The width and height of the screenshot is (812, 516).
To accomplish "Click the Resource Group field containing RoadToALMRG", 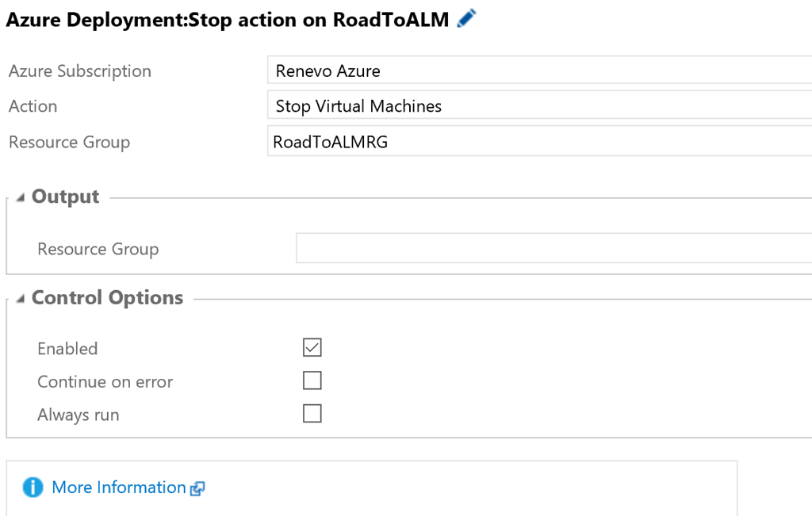I will [539, 143].
